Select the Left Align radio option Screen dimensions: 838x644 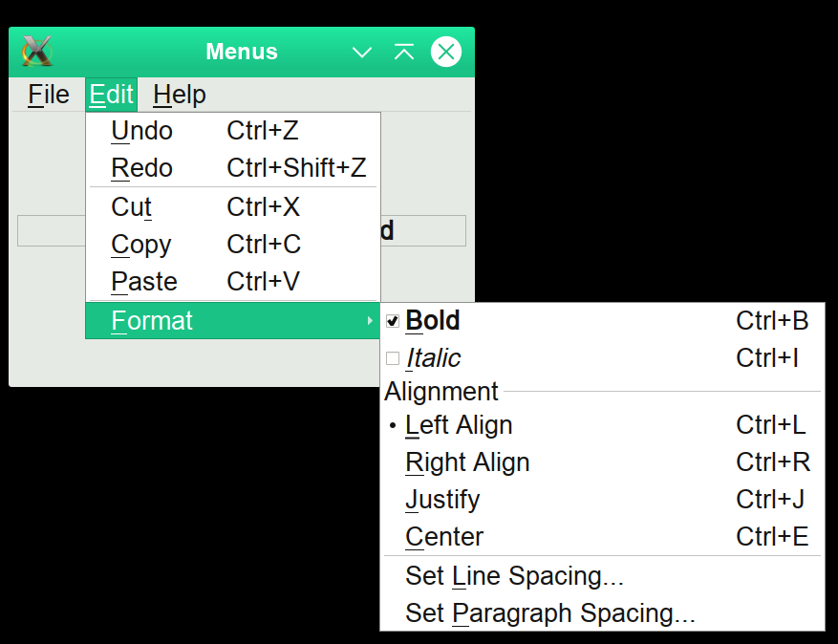[459, 425]
